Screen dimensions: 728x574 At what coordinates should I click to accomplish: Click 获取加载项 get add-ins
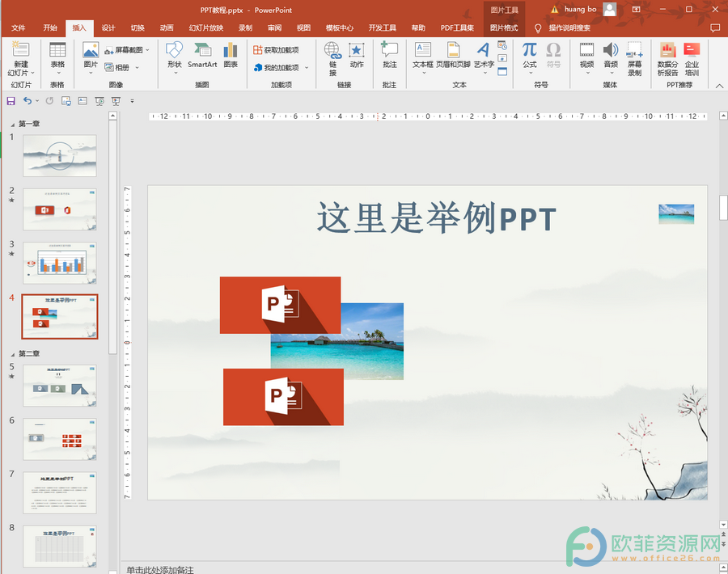(277, 49)
